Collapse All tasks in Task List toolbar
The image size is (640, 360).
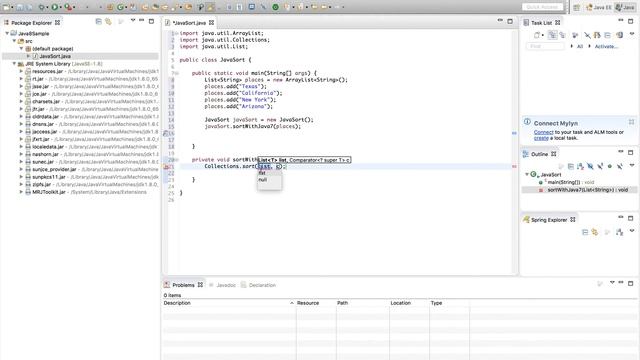pos(607,35)
